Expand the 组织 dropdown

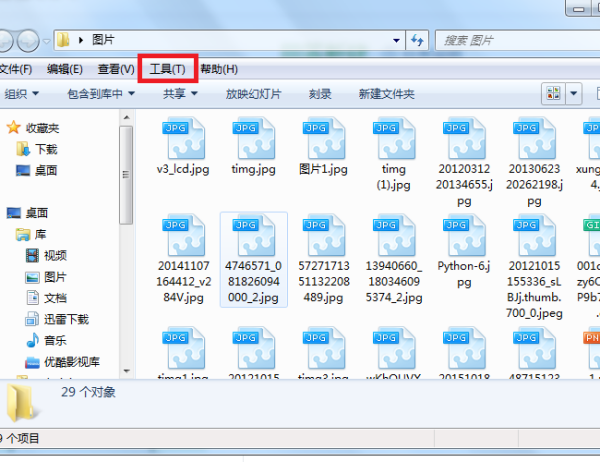(x=21, y=94)
